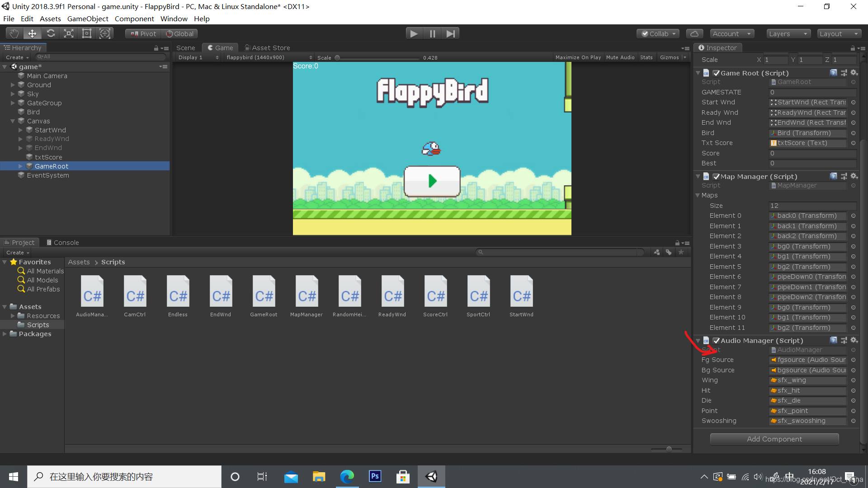Screen dimensions: 868x488
Task: Select the EndWnd script asset
Action: (221, 296)
